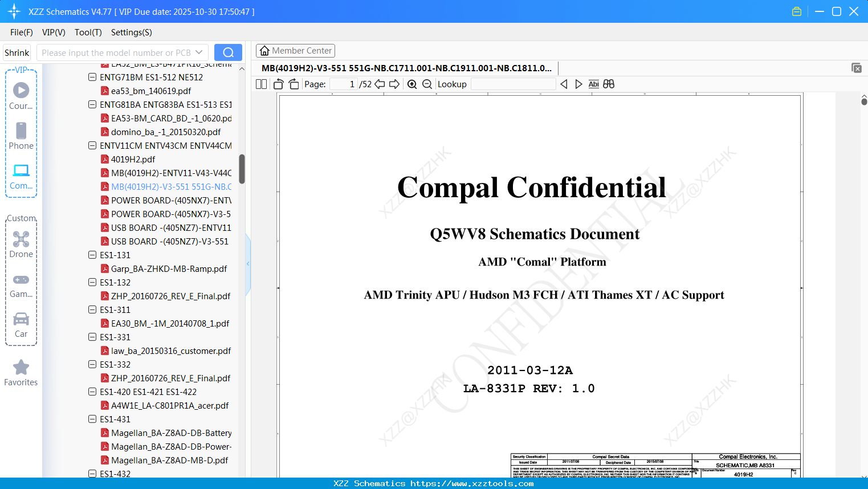
Task: Collapse the ES1-131 folder
Action: point(92,255)
